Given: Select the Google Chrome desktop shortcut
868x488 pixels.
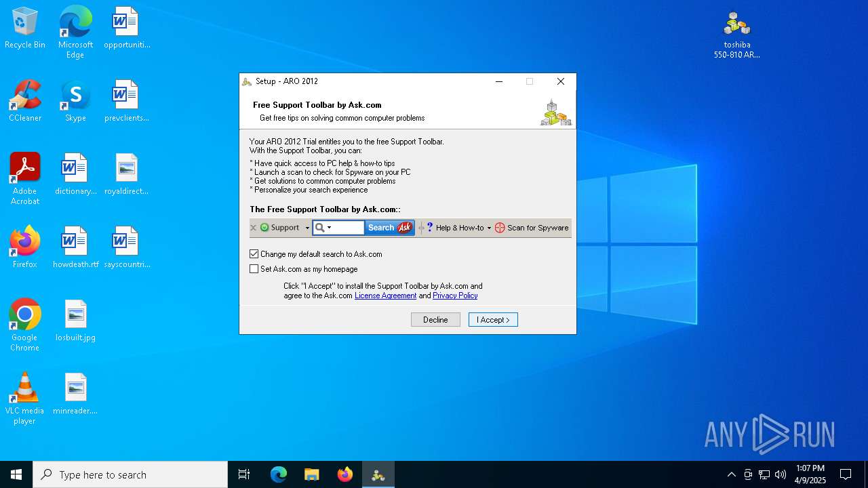Looking at the screenshot, I should point(25,325).
